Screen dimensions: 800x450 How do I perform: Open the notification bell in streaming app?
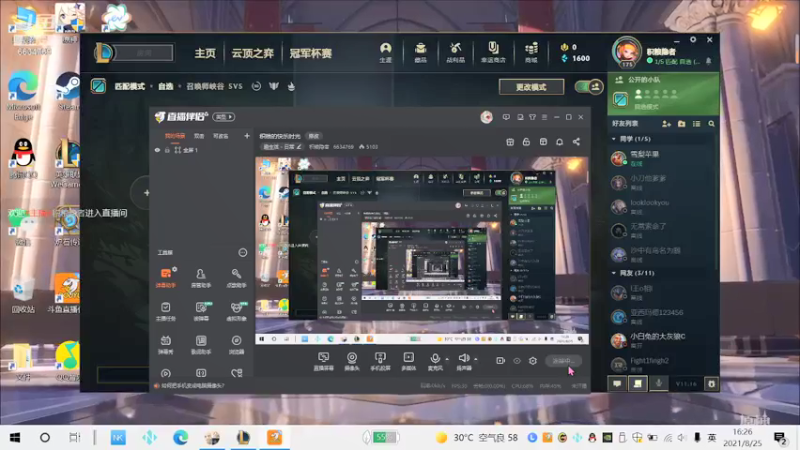point(559,142)
